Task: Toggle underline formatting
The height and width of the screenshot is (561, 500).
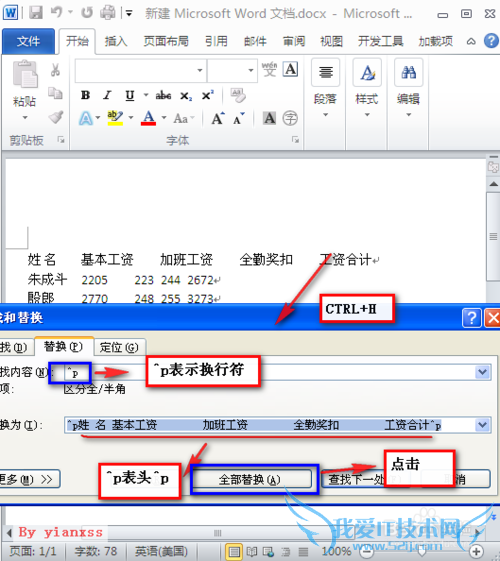Action: (x=130, y=95)
